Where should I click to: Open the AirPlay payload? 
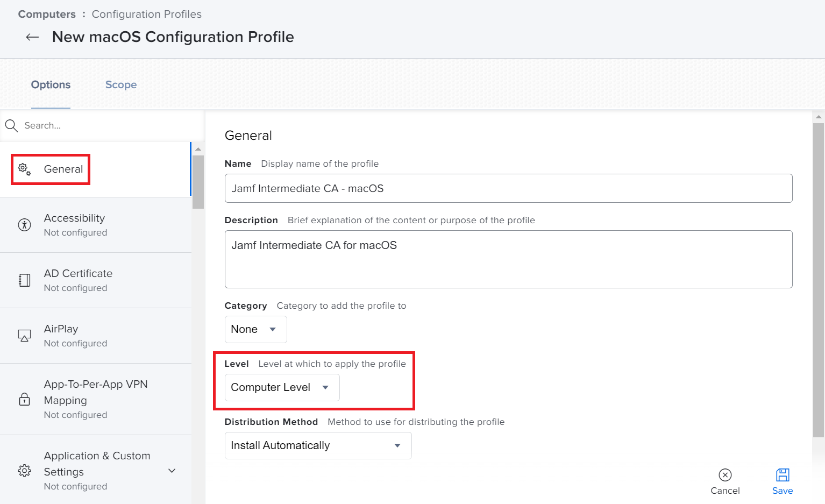click(x=96, y=336)
